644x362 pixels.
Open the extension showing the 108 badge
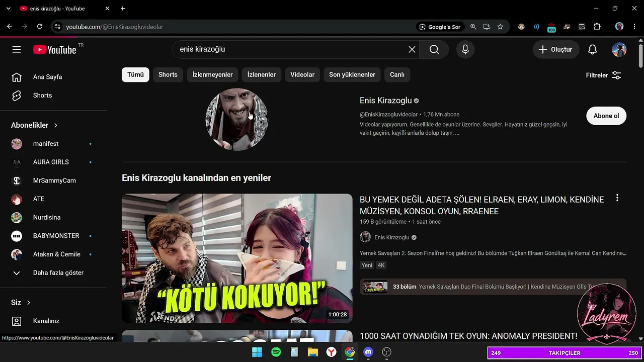(x=551, y=27)
